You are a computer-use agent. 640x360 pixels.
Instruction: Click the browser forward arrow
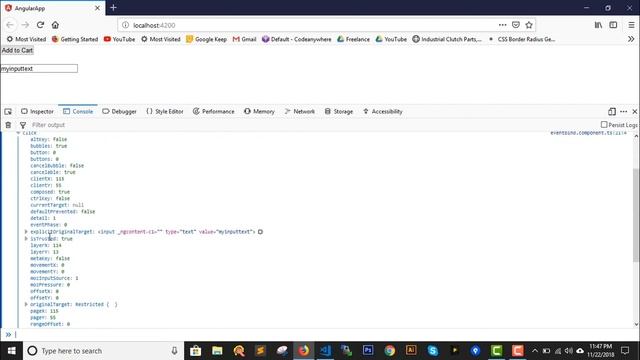(x=25, y=25)
